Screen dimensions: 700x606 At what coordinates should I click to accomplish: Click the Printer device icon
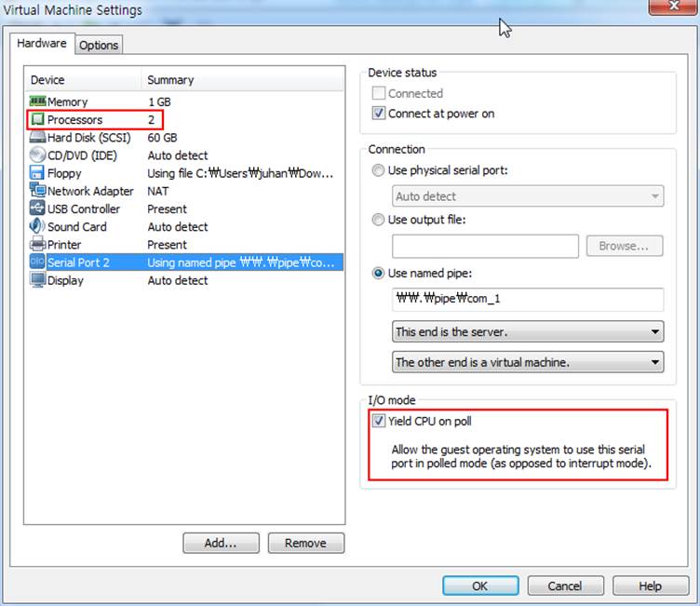[37, 244]
